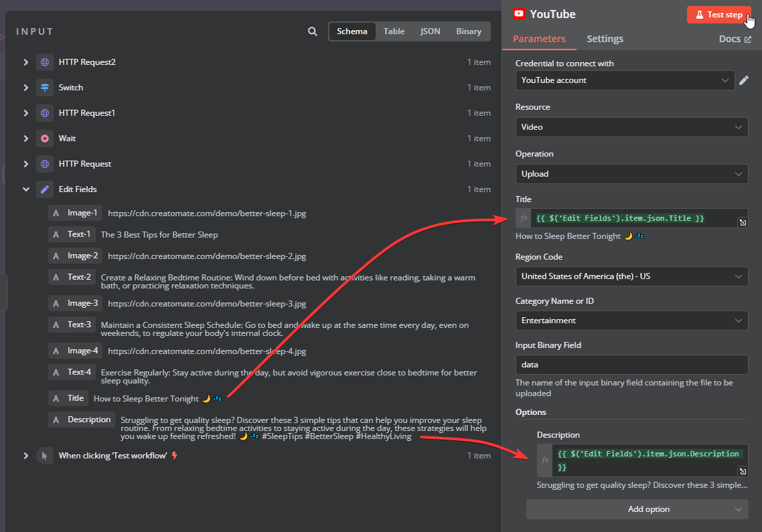The image size is (762, 532).
Task: Click the string type icon for Text-1
Action: (56, 234)
